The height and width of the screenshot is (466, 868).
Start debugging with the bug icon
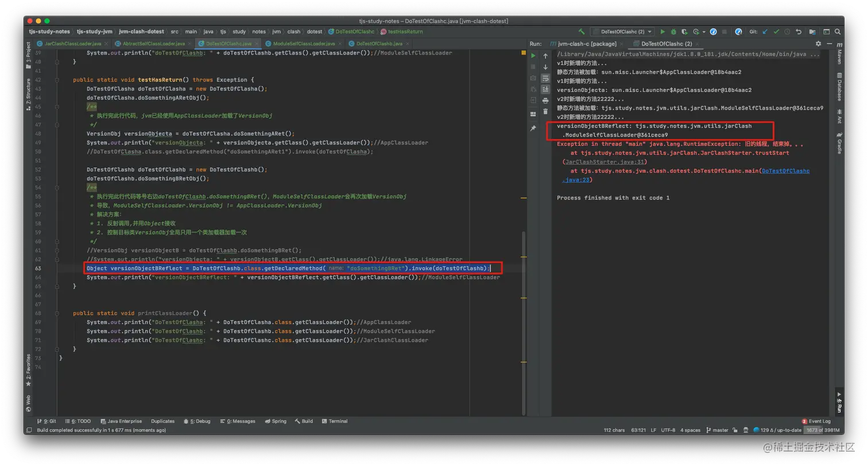(x=673, y=32)
